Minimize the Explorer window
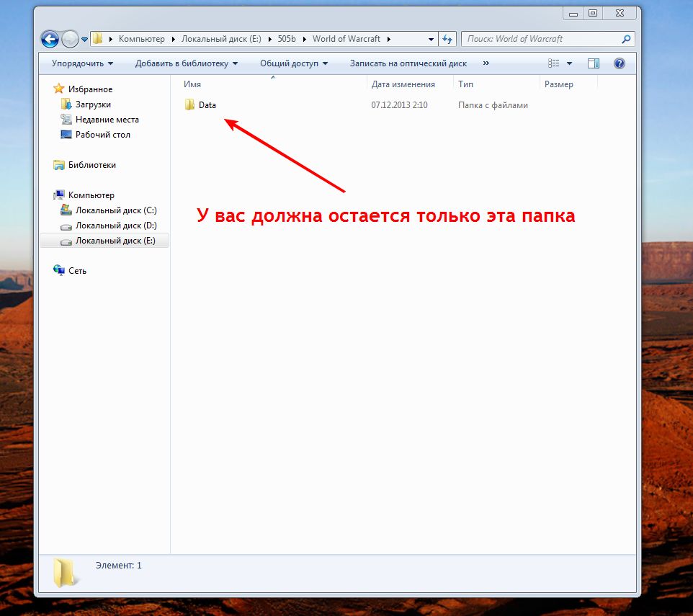Screen dimensions: 693x616 tap(573, 14)
